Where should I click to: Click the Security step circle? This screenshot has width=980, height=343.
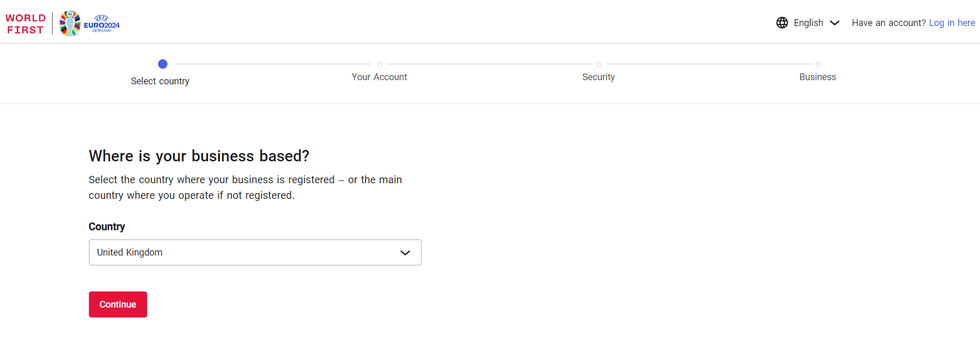coord(599,65)
